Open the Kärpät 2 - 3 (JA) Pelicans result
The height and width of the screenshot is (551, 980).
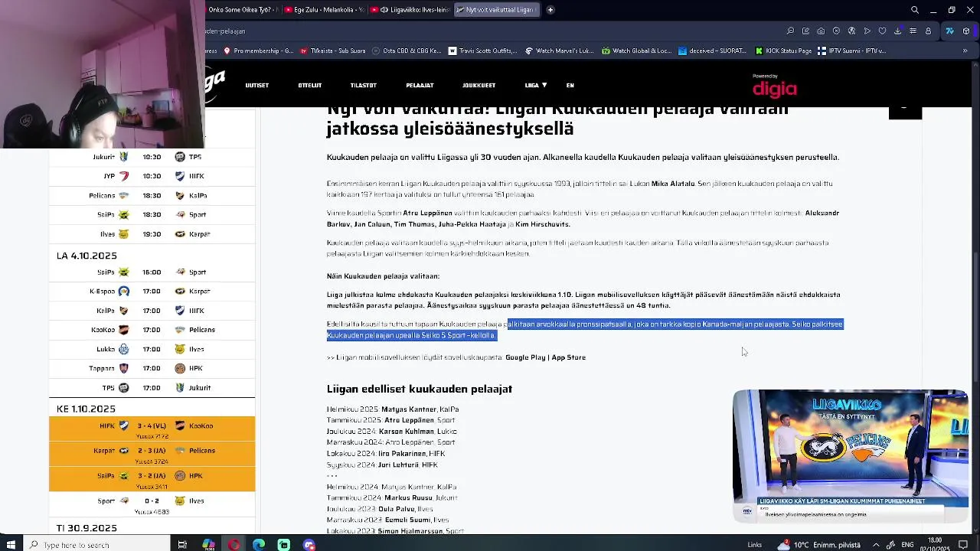(152, 455)
